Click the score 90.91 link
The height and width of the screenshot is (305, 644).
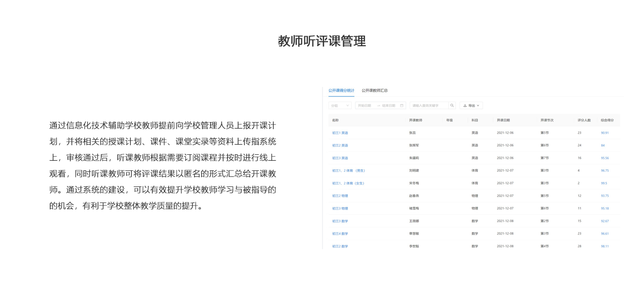point(605,133)
